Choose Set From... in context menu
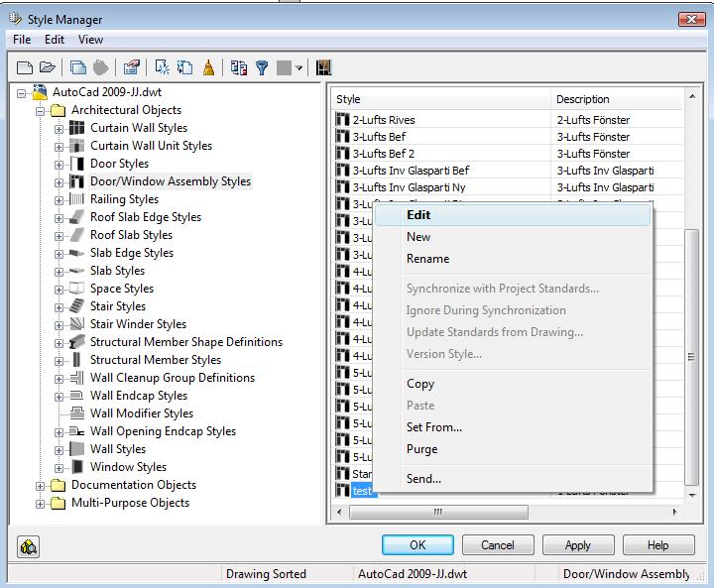Image resolution: width=714 pixels, height=588 pixels. coord(514,427)
